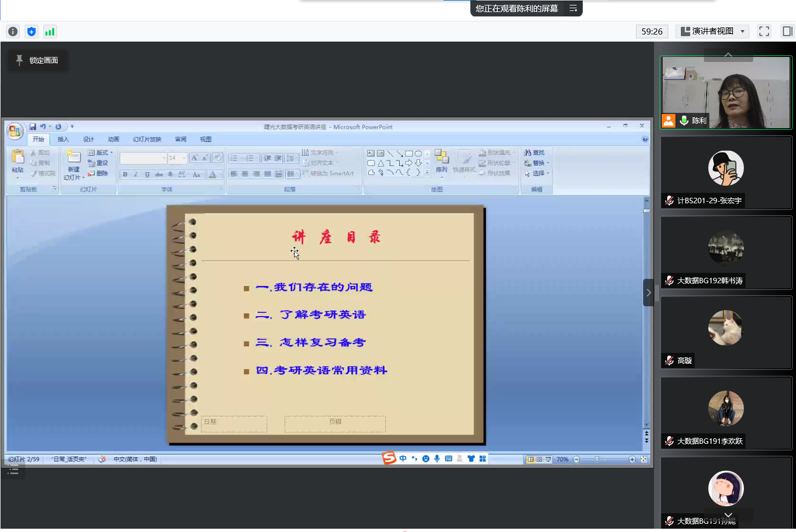796x532 pixels.
Task: Adjust the 70% zoom slider
Action: (x=597, y=459)
